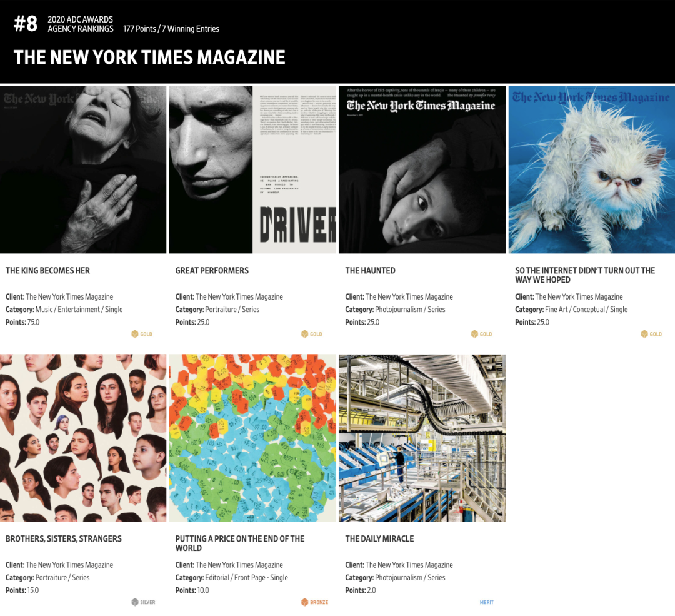
Task: Open the wet white cat cover image
Action: (x=592, y=169)
